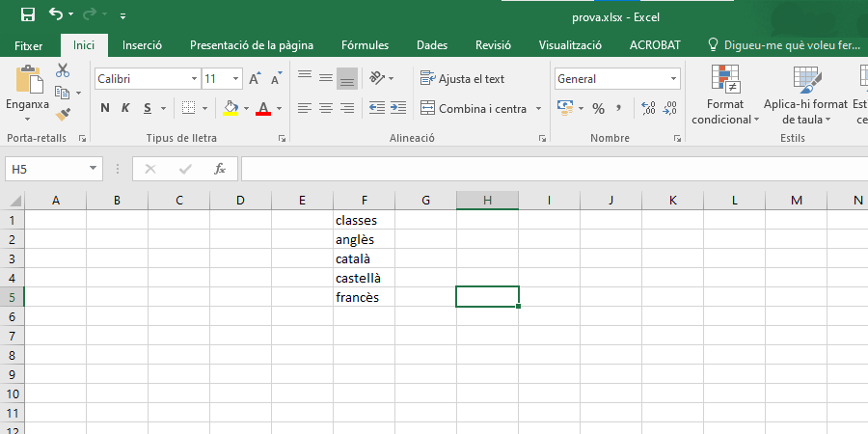Screen dimensions: 868x434
Task: Click the Cut scissors icon
Action: (x=63, y=70)
